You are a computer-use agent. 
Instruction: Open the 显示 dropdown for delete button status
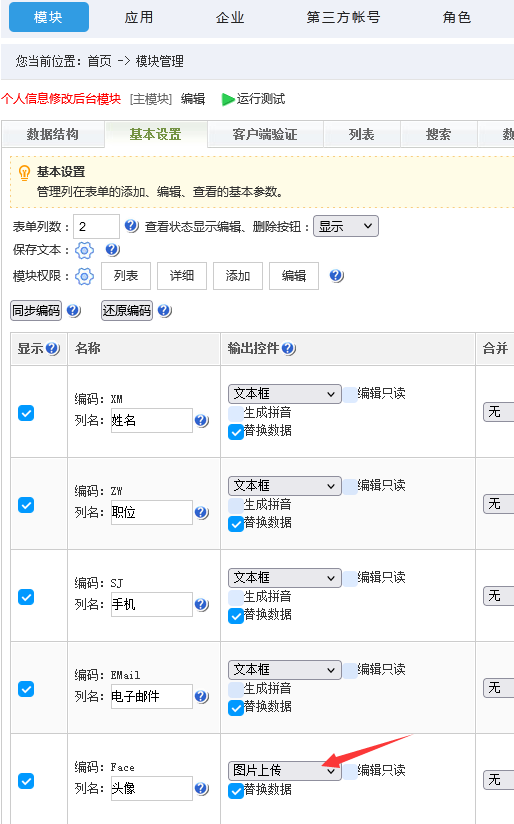click(x=346, y=226)
